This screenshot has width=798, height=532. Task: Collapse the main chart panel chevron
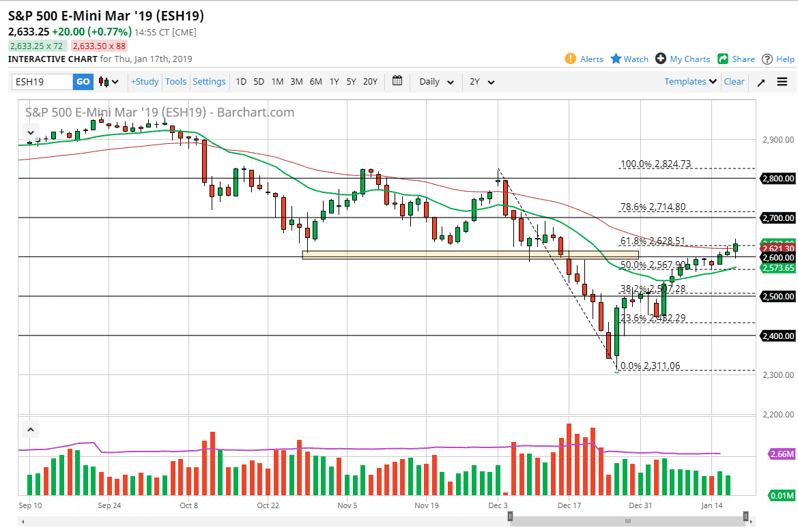tap(30, 133)
